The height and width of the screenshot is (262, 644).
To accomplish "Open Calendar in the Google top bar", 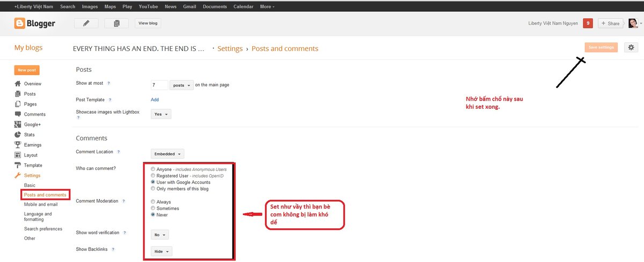I will coord(243,6).
